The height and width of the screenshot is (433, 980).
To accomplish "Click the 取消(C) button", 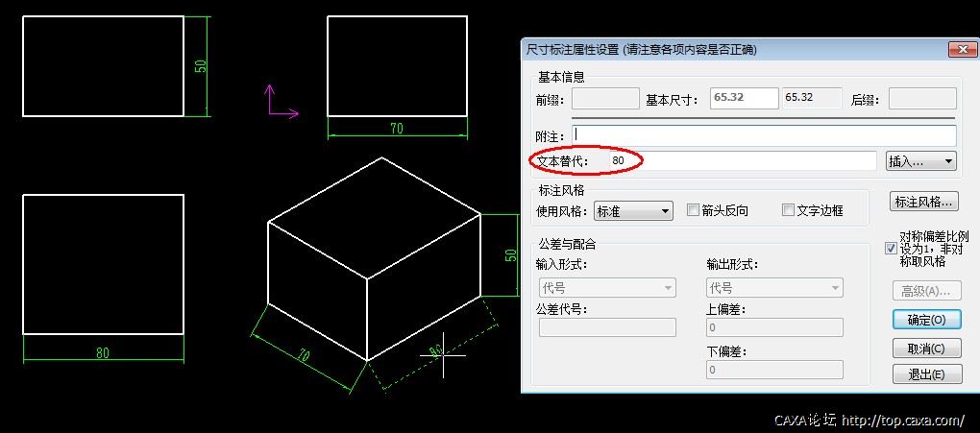I will [x=926, y=348].
